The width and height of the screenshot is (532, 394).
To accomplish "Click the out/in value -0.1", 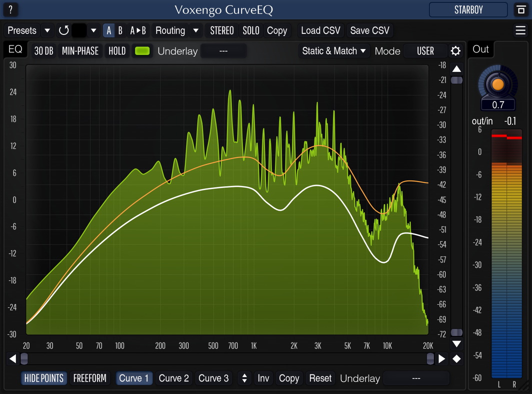I will pyautogui.click(x=510, y=121).
